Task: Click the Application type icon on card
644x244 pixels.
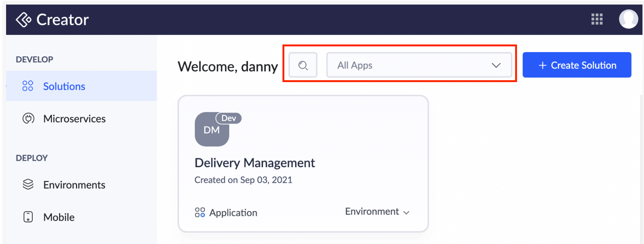Action: 200,212
